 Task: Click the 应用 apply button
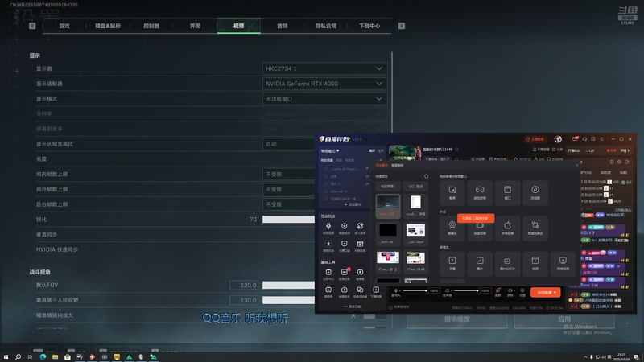tap(564, 319)
